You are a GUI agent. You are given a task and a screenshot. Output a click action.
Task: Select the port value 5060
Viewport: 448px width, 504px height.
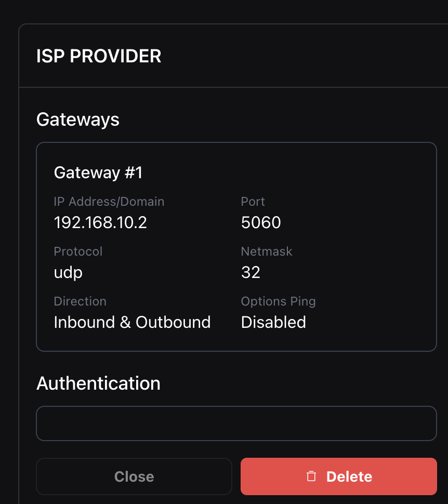click(x=261, y=223)
